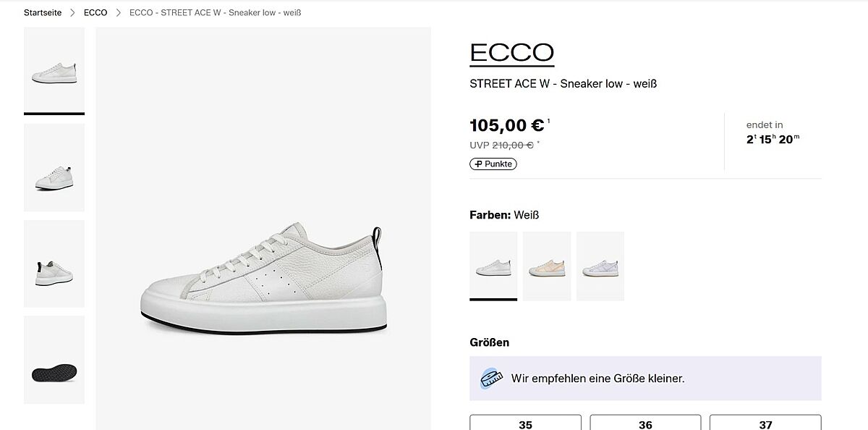Click the first breadcrumb chevron separator
Viewport: 868px width, 430px height.
click(73, 13)
